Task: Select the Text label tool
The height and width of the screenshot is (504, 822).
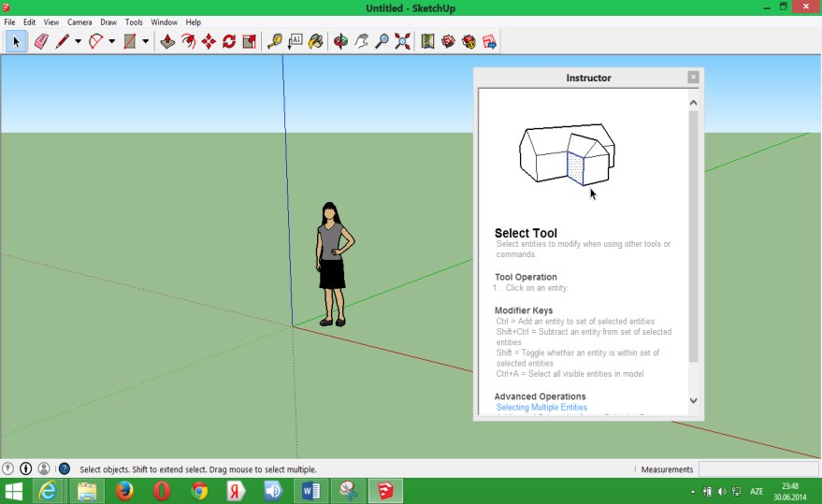Action: pos(296,41)
